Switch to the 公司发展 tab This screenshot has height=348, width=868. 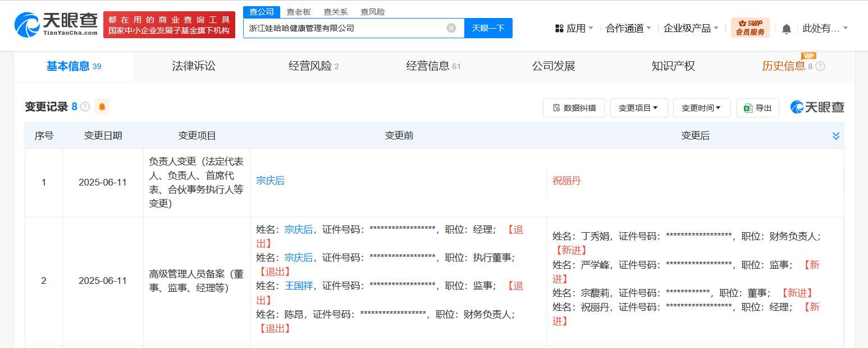[x=554, y=66]
